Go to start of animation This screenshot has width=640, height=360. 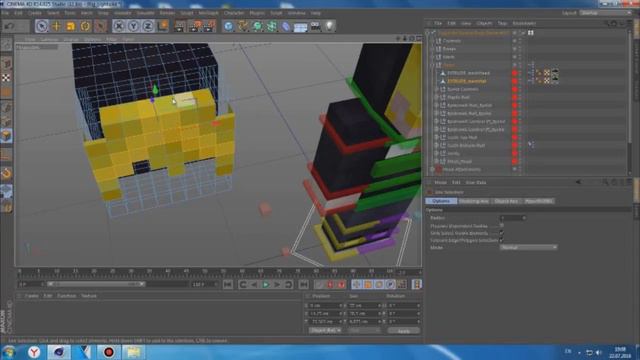pyautogui.click(x=228, y=284)
